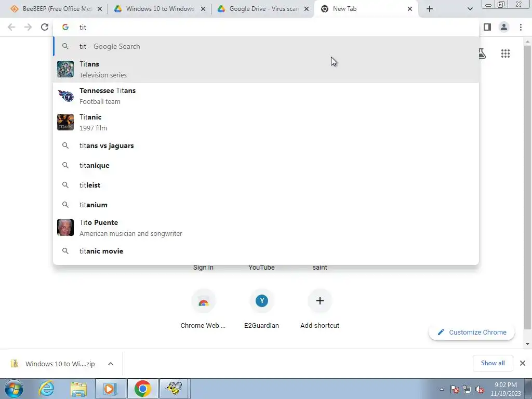The width and height of the screenshot is (532, 399).
Task: Click the Titans series thumbnail
Action: tap(65, 69)
